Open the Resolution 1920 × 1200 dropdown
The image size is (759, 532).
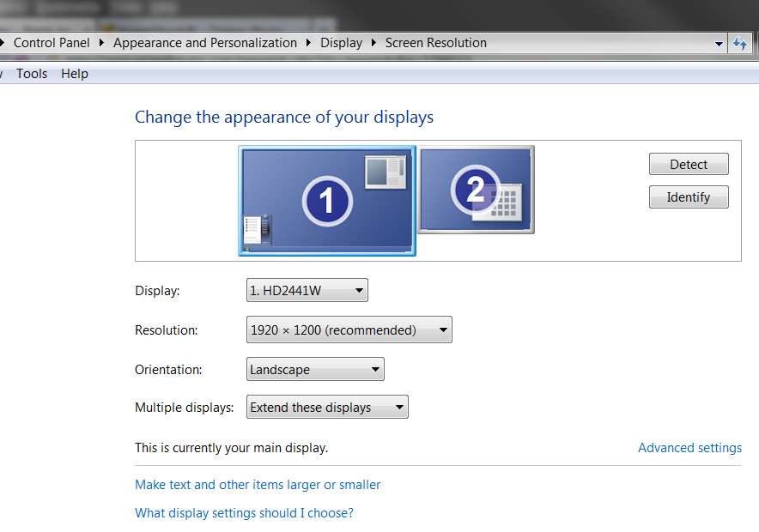[x=349, y=329]
